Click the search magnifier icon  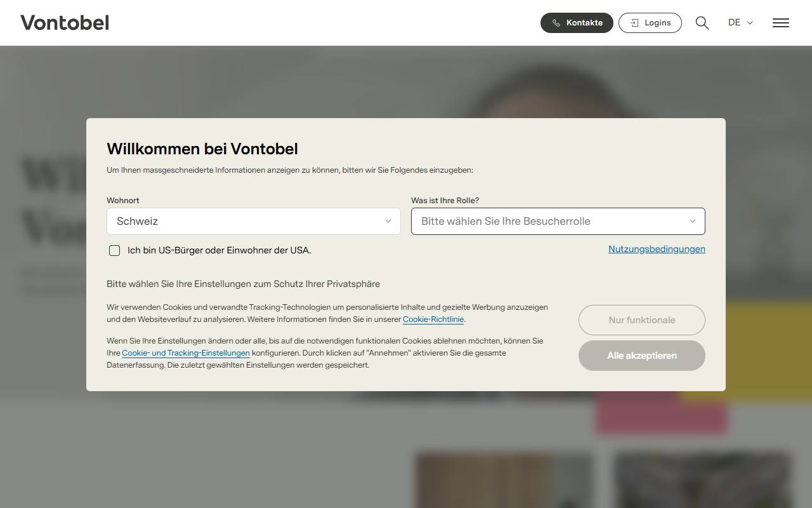(x=702, y=23)
